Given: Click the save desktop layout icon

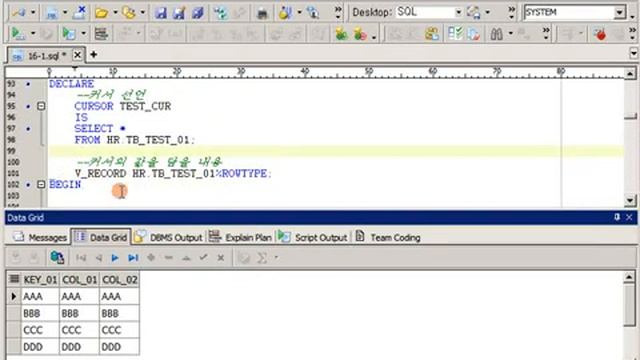Looking at the screenshot, I should (x=473, y=13).
